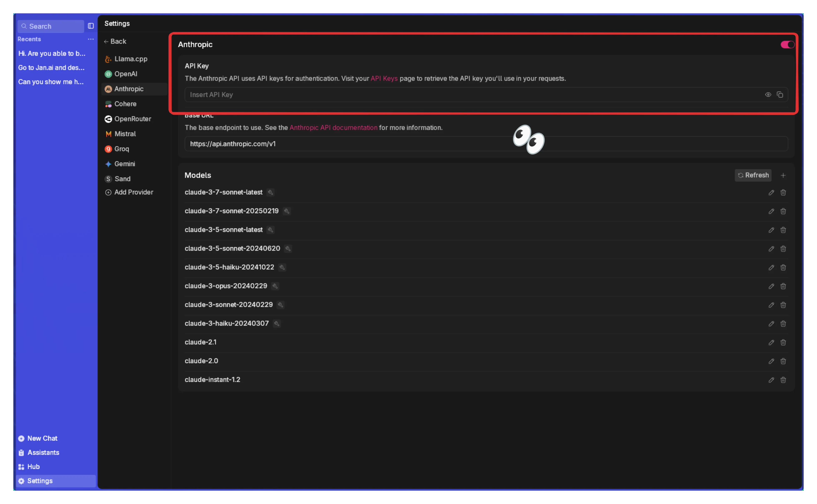Click the Insert API Key input field
This screenshot has height=504, width=817.
click(x=400, y=95)
